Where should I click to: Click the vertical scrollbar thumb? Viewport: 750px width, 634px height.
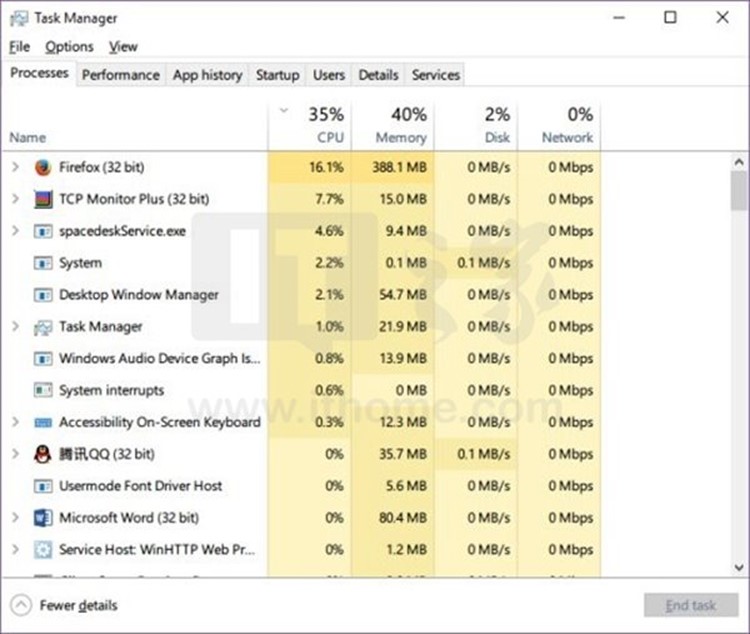pos(739,190)
